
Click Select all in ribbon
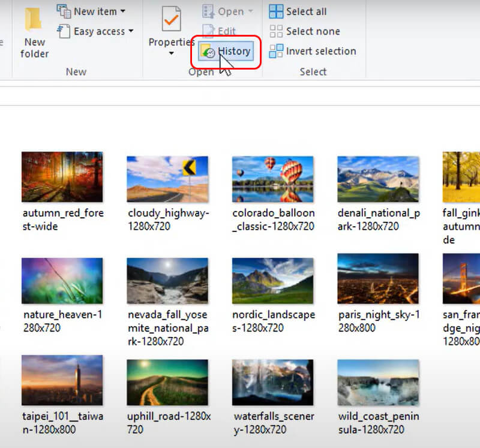(298, 11)
